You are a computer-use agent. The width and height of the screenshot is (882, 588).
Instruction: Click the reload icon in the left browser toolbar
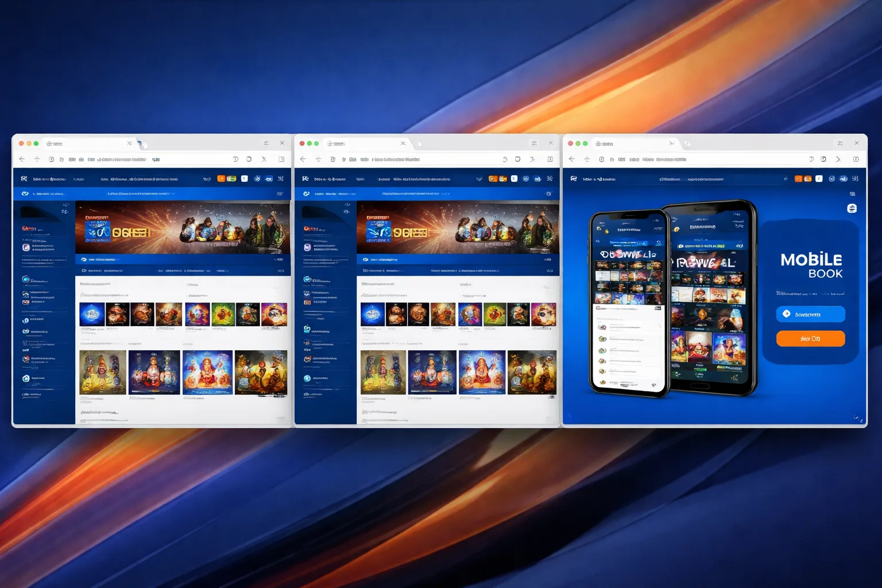(x=235, y=159)
